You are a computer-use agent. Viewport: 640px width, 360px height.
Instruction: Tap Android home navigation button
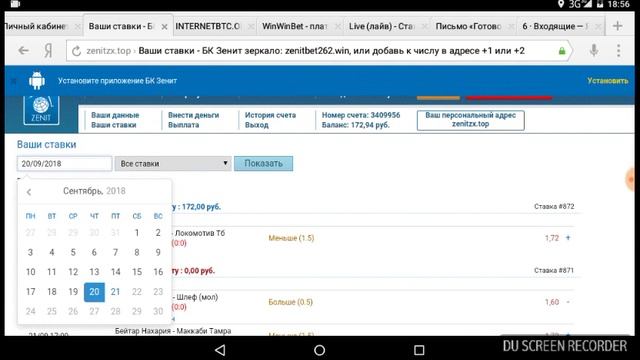pos(320,350)
